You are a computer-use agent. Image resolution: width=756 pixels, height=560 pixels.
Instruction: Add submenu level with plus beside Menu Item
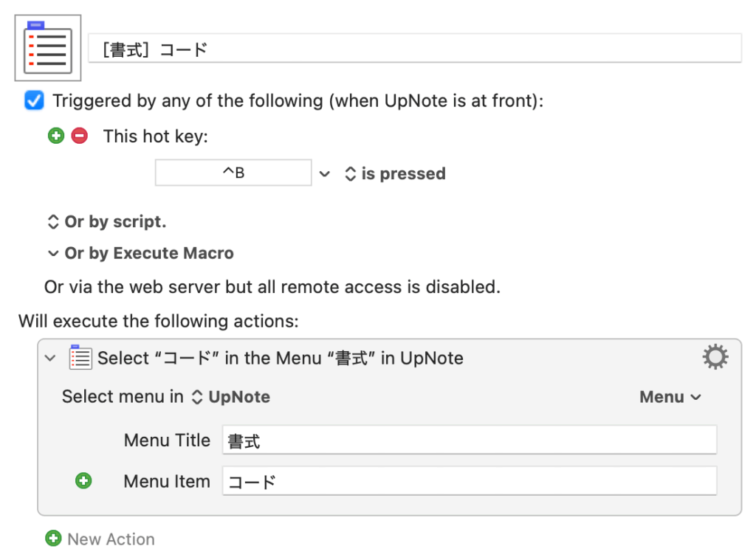click(x=84, y=481)
